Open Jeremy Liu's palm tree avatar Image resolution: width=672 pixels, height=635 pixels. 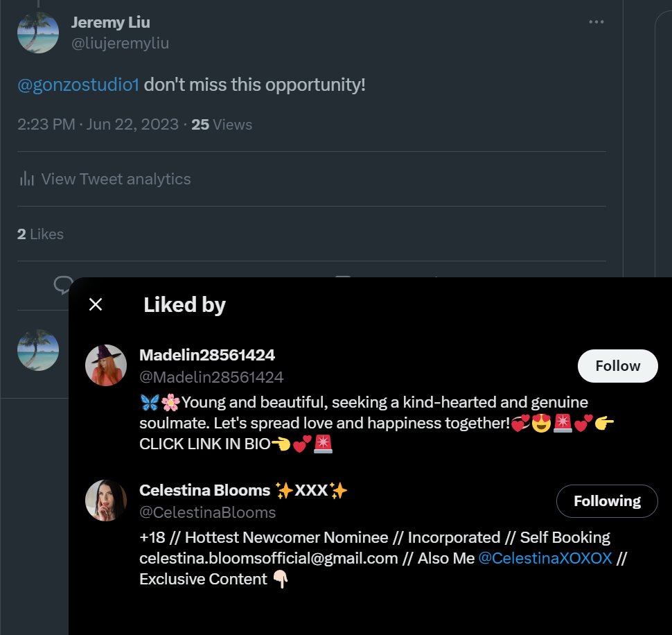[x=38, y=32]
